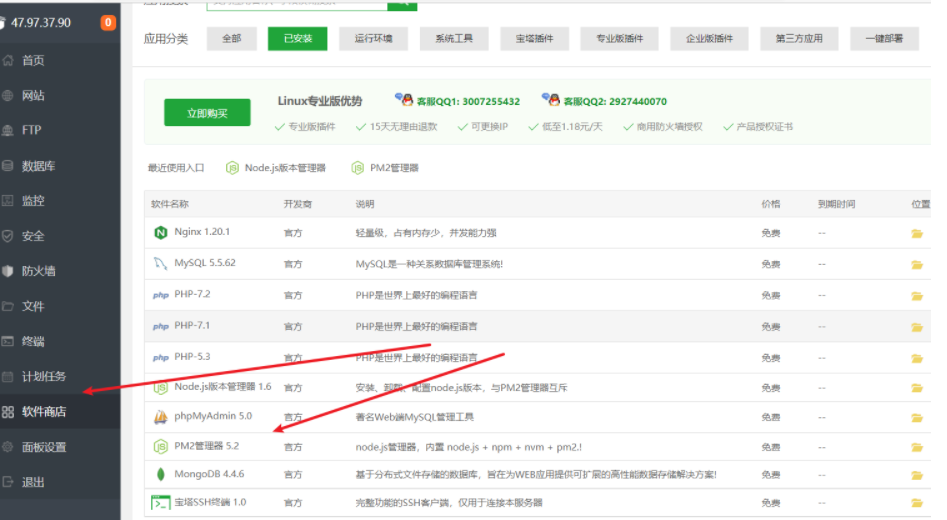Click the Nginx 1.20.1 icon
This screenshot has height=520, width=947.
pyautogui.click(x=160, y=233)
